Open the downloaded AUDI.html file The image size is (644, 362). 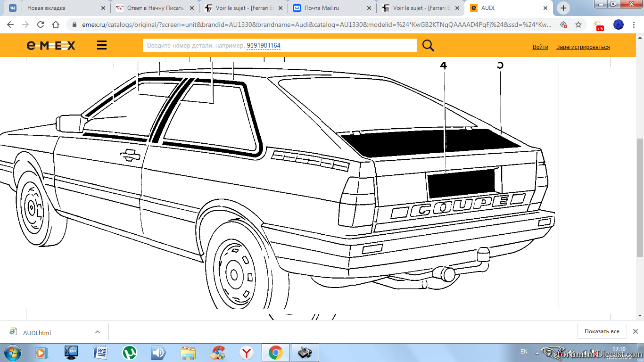37,332
